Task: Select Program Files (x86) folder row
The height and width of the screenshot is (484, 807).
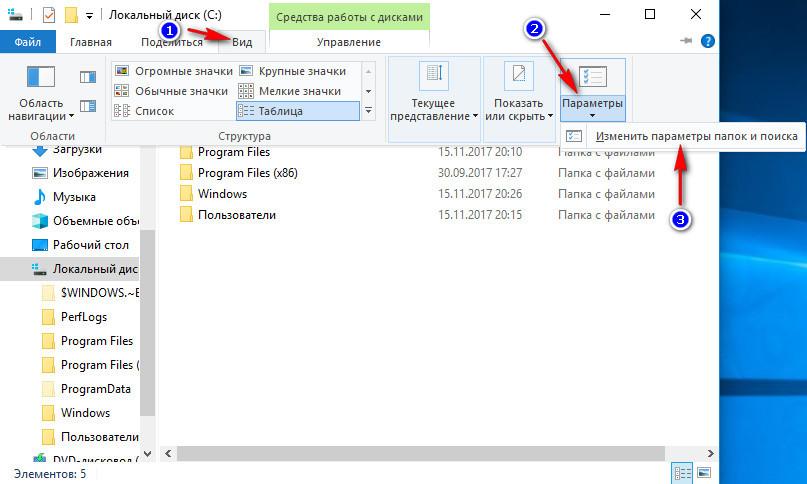Action: click(417, 173)
